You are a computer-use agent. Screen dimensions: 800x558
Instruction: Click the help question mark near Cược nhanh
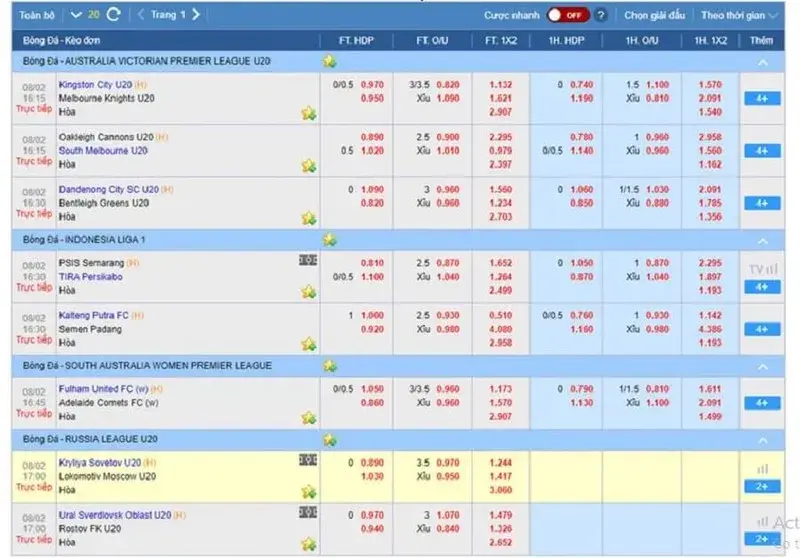600,15
